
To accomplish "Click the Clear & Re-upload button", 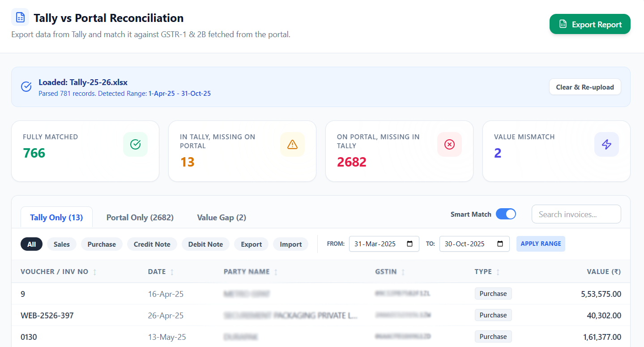I will coord(584,87).
